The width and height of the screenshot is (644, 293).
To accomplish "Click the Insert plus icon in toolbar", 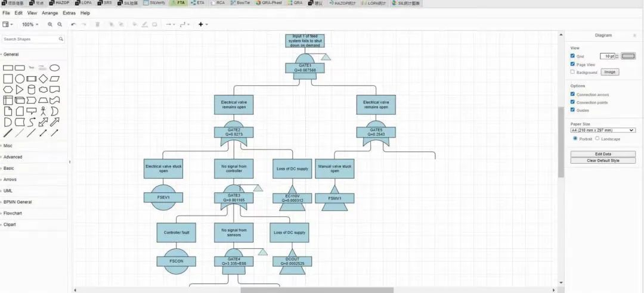I will pyautogui.click(x=200, y=24).
